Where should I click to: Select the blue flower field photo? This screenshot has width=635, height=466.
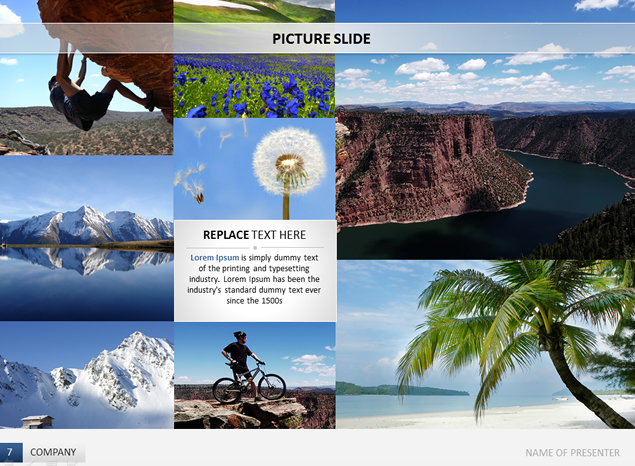pos(254,86)
